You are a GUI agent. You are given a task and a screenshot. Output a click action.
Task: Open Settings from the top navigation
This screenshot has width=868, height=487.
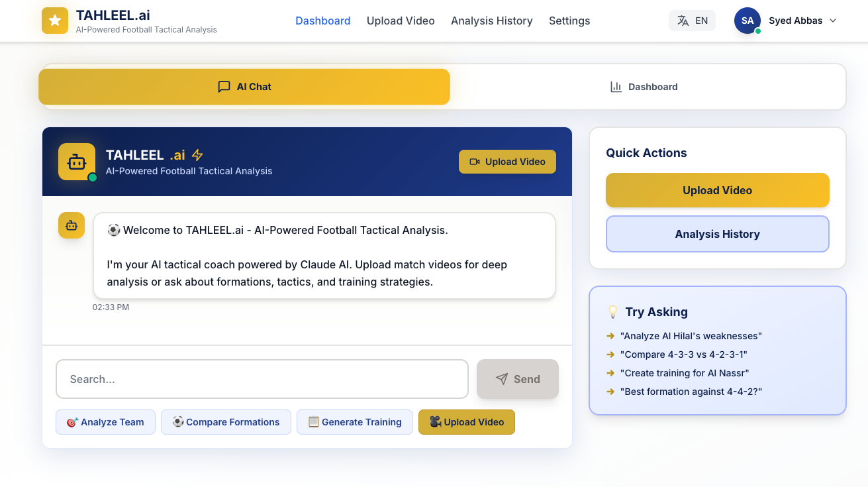pyautogui.click(x=569, y=21)
